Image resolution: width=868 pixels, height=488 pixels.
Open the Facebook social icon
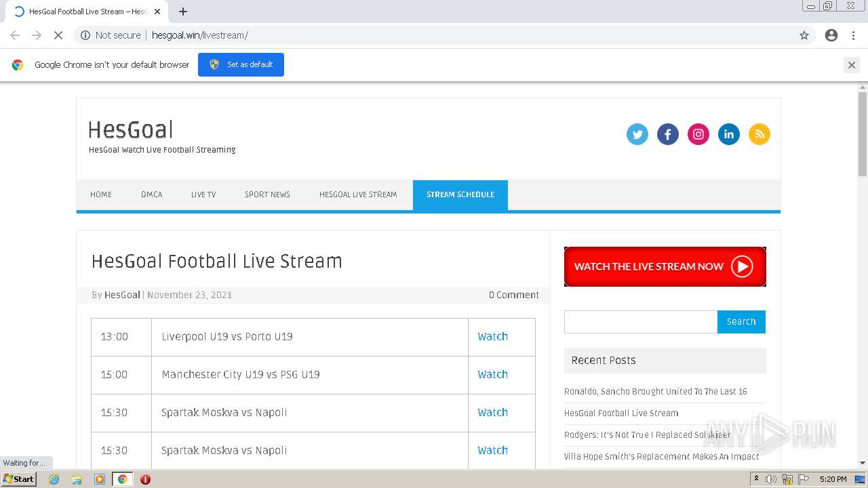668,134
